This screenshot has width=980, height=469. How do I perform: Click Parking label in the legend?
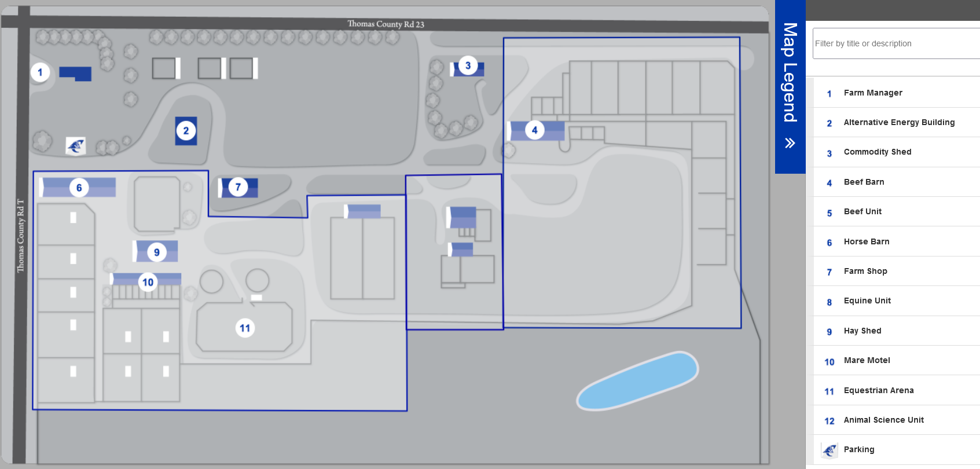(859, 449)
